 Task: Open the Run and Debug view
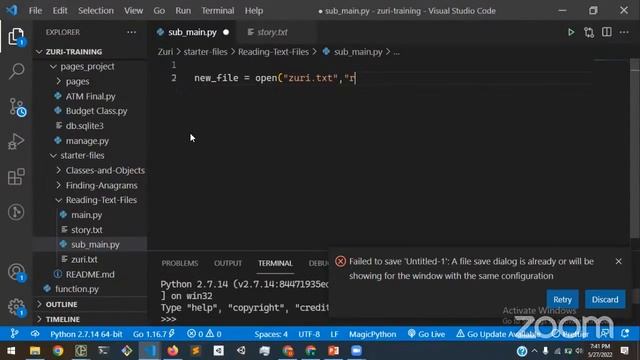(16, 142)
